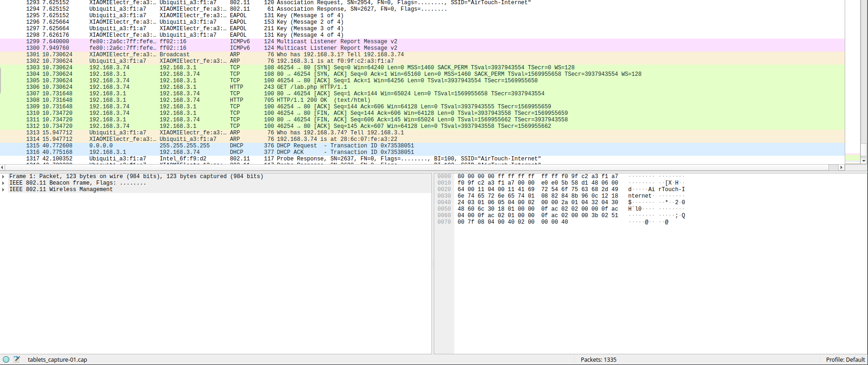Select HTTP GET /lab.php packet 1306
The image size is (868, 365).
pyautogui.click(x=422, y=87)
